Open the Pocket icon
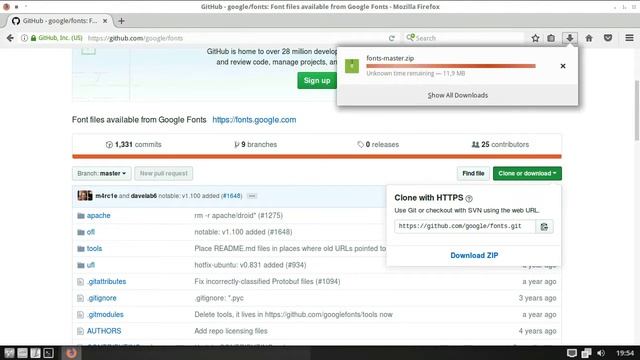Screen dimensions: 640x360 [x=608, y=38]
